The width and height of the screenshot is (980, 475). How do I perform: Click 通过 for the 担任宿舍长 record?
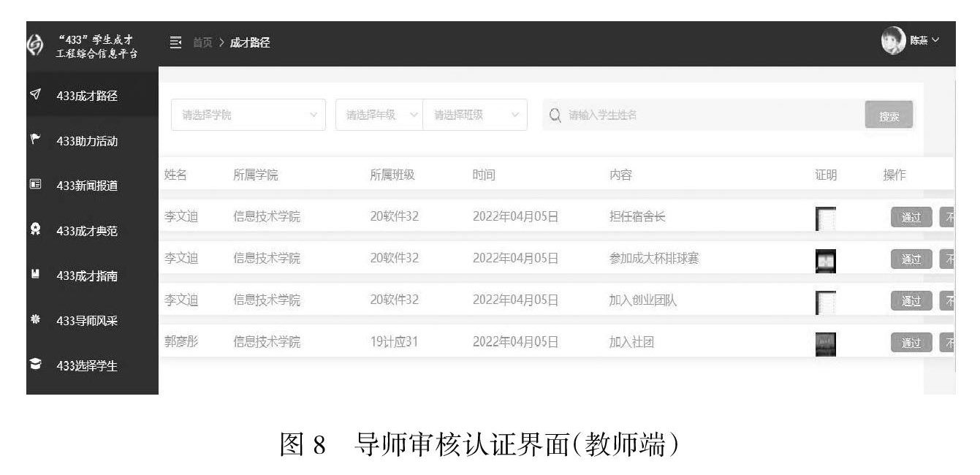coord(911,217)
